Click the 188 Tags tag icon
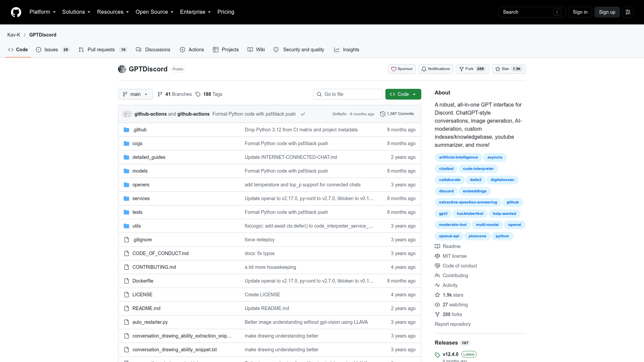 198,94
